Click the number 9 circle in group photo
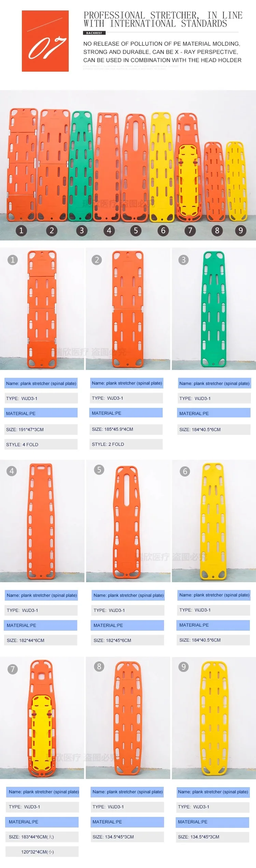Image resolution: width=256 pixels, height=868 pixels. tap(241, 230)
